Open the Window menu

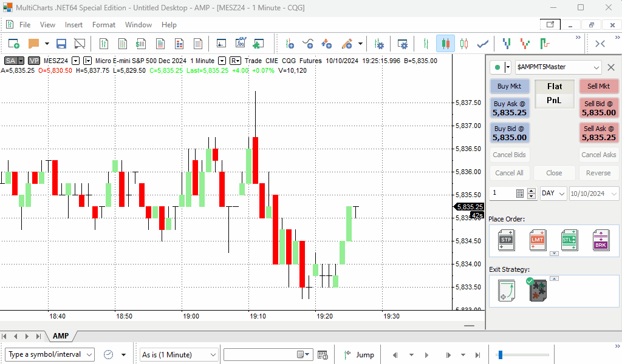pos(138,24)
